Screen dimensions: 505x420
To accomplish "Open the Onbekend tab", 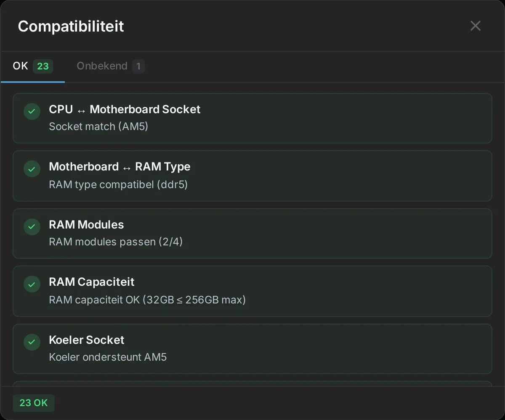I will tap(111, 66).
